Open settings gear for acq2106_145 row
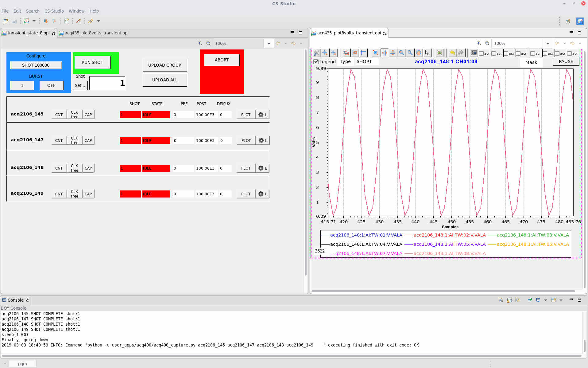The height and width of the screenshot is (368, 588). pos(262,115)
